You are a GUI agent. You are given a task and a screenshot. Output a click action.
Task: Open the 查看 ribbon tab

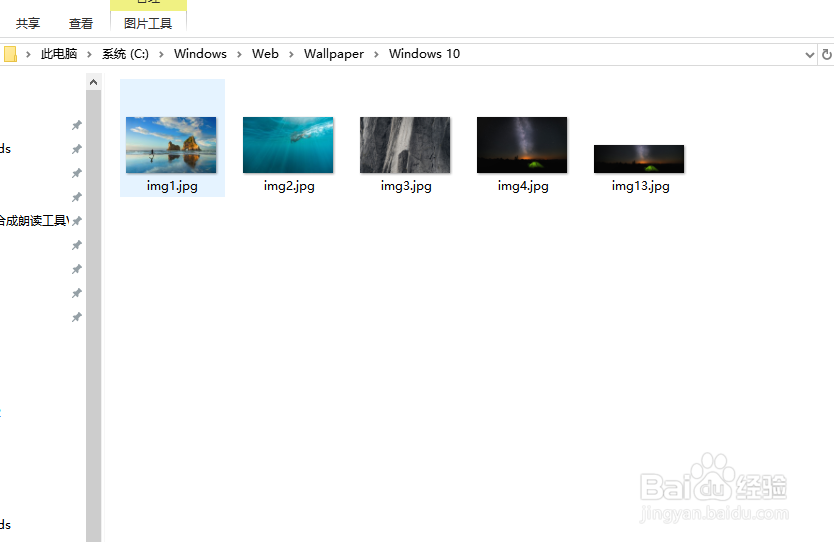point(81,23)
